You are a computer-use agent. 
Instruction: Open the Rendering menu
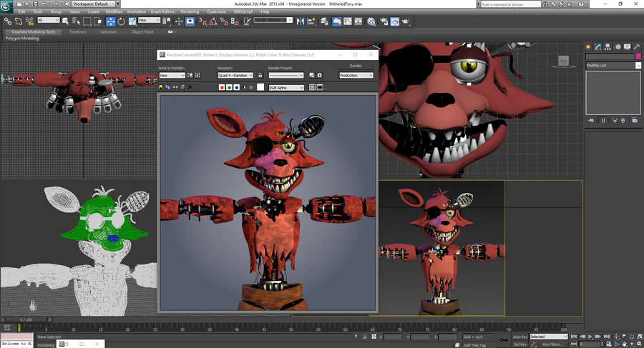click(x=190, y=12)
